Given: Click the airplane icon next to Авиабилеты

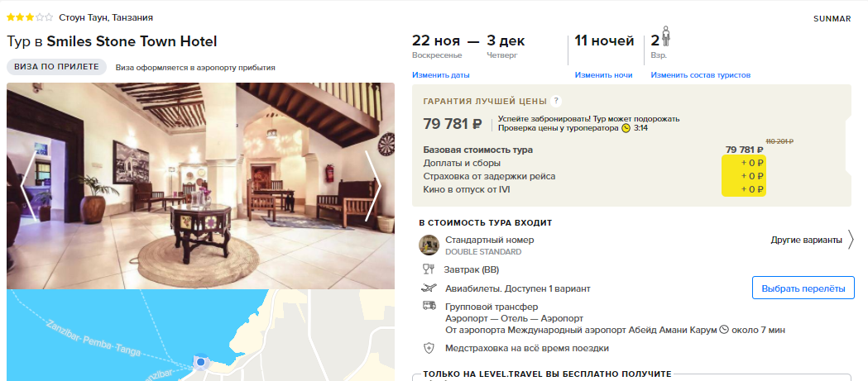Looking at the screenshot, I should (429, 288).
